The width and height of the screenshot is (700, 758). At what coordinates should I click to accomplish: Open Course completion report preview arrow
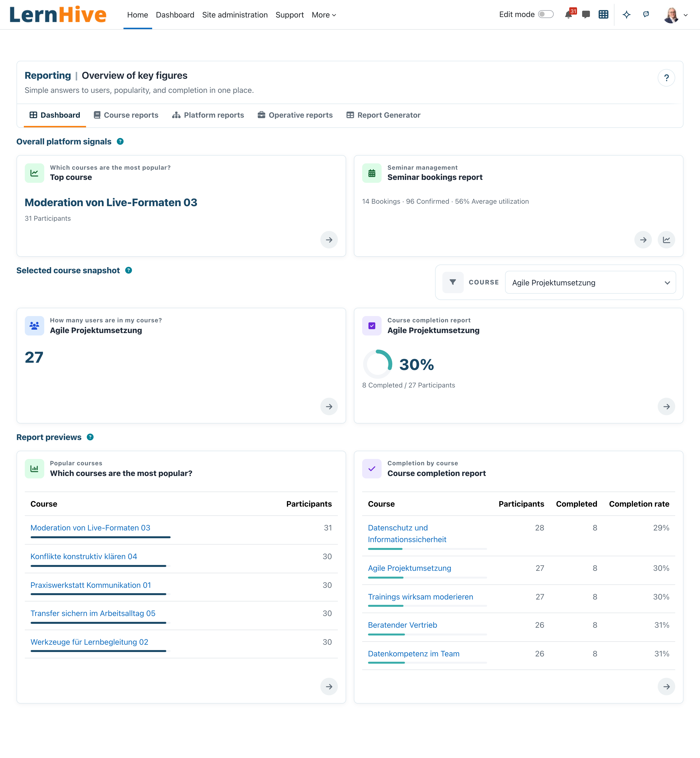666,686
